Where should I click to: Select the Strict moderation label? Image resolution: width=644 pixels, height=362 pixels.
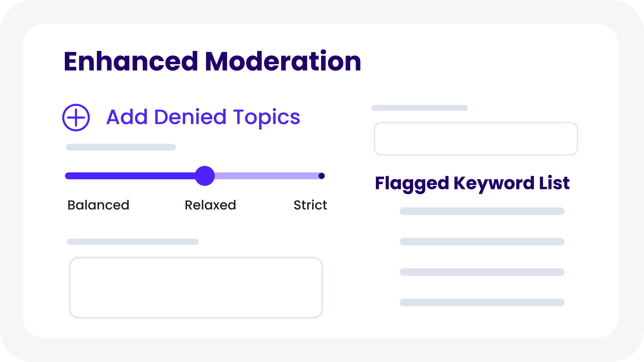click(x=310, y=205)
